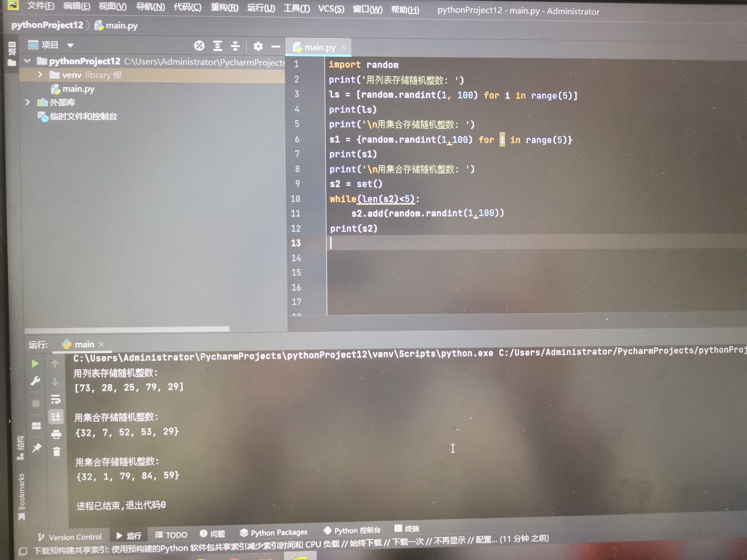This screenshot has height=560, width=747.
Task: Click the green Run icon in the run panel
Action: pyautogui.click(x=35, y=364)
